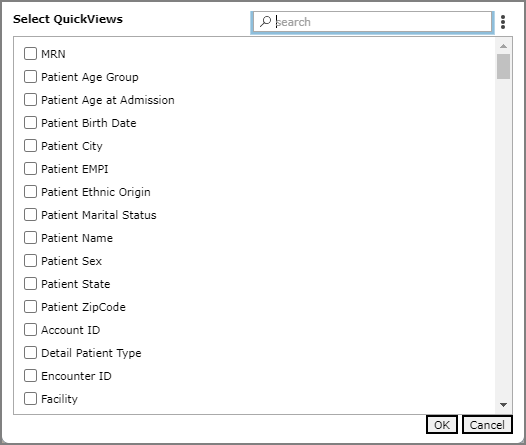The image size is (526, 445).
Task: Check the Patient Name checkbox
Action: click(x=30, y=238)
